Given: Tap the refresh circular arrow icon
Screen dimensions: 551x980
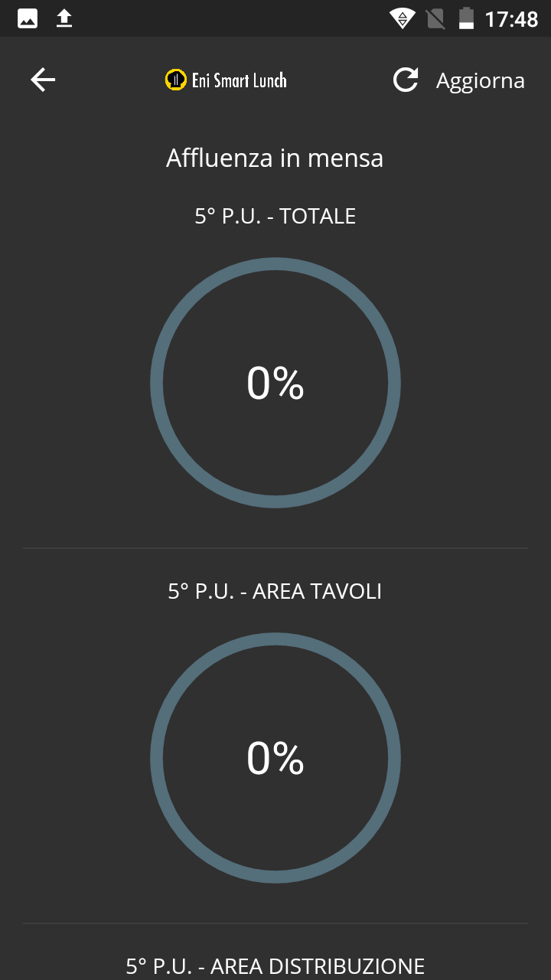Looking at the screenshot, I should coord(406,80).
